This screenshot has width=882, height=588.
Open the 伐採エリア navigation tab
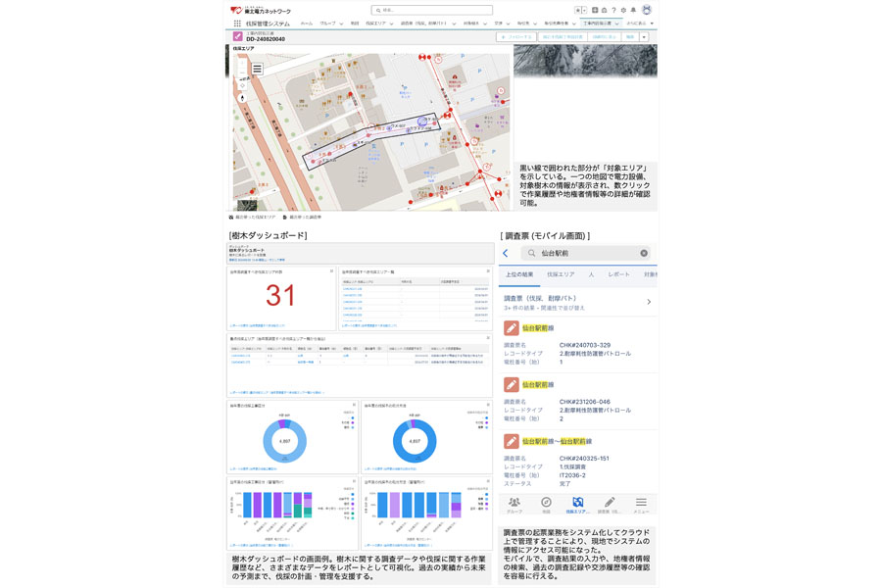[375, 24]
